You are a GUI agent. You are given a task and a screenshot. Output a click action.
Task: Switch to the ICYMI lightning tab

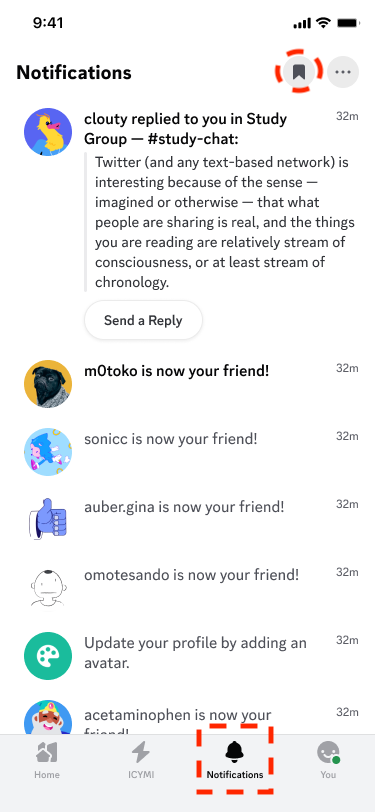point(141,759)
